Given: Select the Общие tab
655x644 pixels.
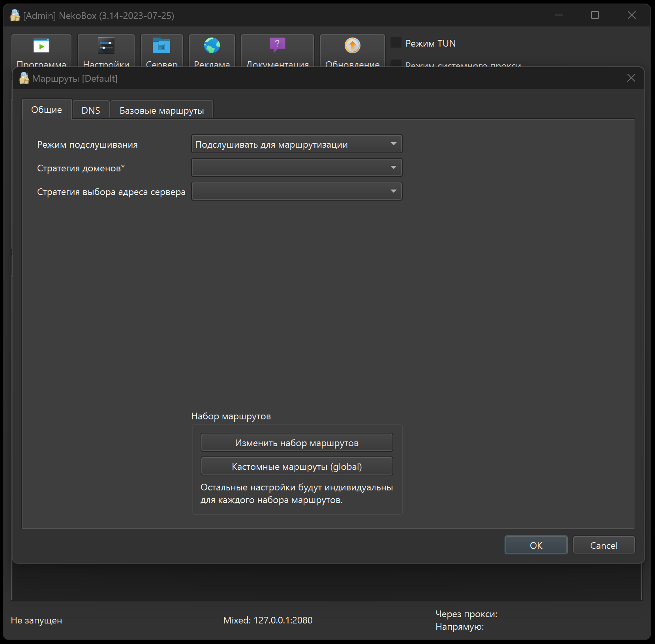Looking at the screenshot, I should coord(47,110).
